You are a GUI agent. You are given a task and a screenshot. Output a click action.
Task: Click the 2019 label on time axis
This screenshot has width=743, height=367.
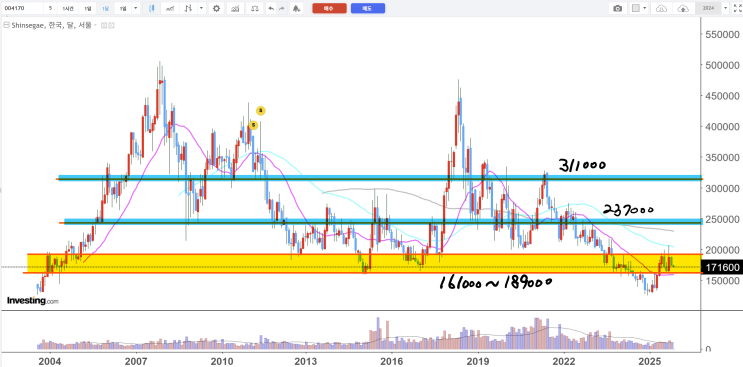[478, 361]
